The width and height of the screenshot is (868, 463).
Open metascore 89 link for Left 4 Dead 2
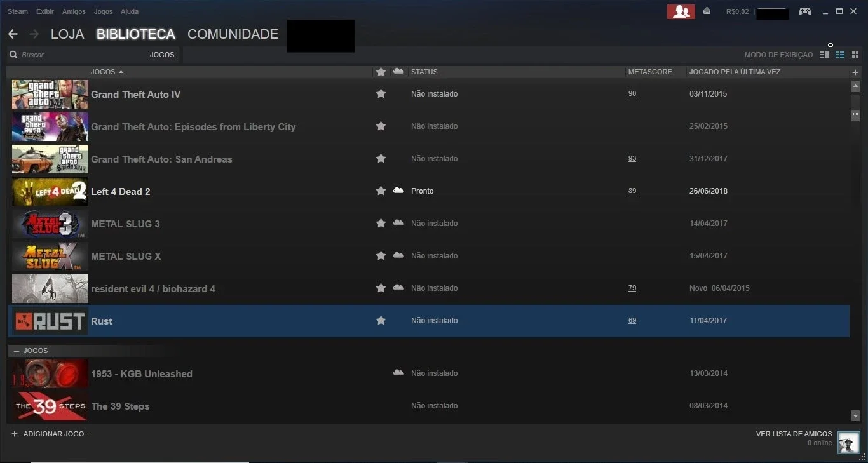[632, 191]
